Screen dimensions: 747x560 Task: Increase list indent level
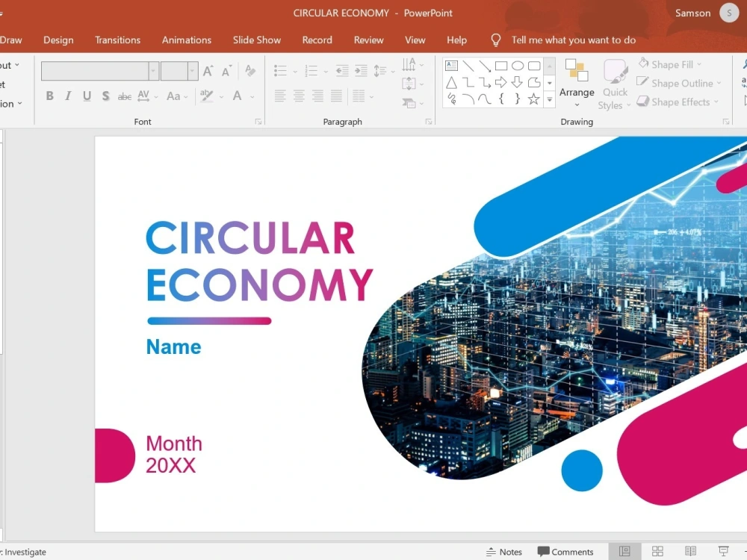[x=361, y=71]
